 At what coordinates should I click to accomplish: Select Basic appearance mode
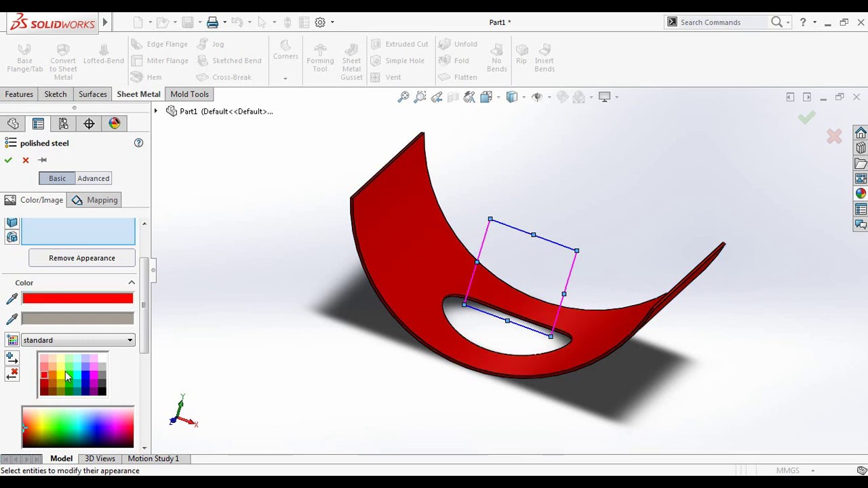click(x=57, y=178)
